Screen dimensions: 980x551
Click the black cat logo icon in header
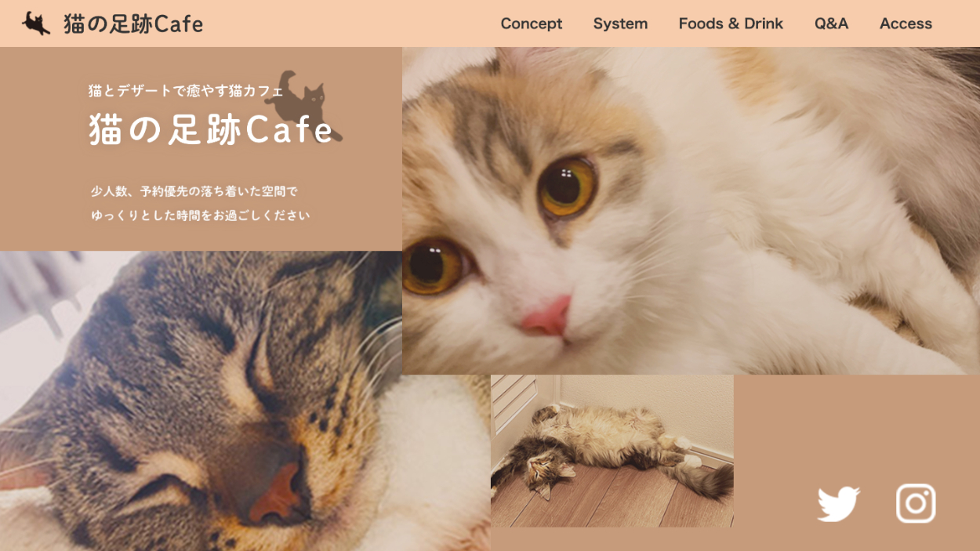36,24
